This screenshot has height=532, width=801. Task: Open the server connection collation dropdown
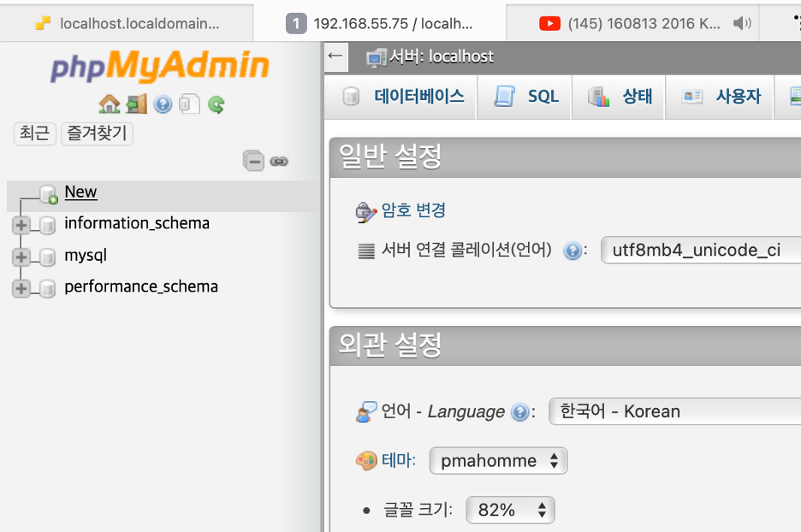pos(701,250)
